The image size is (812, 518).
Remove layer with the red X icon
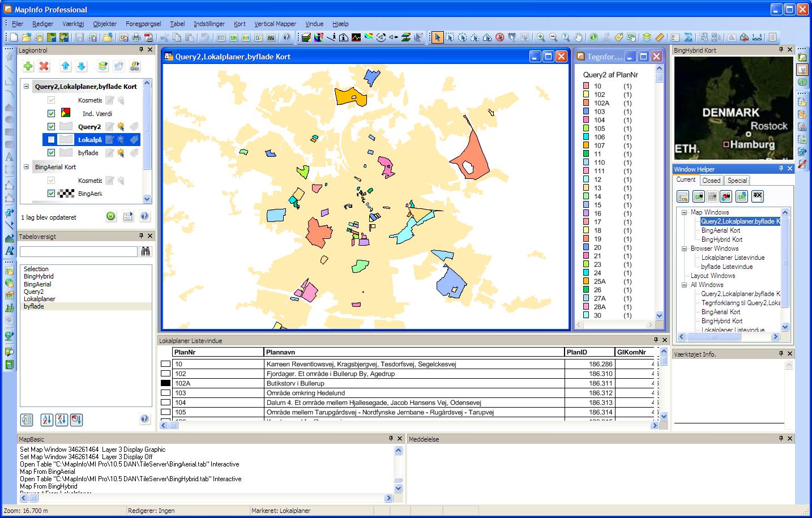[44, 66]
